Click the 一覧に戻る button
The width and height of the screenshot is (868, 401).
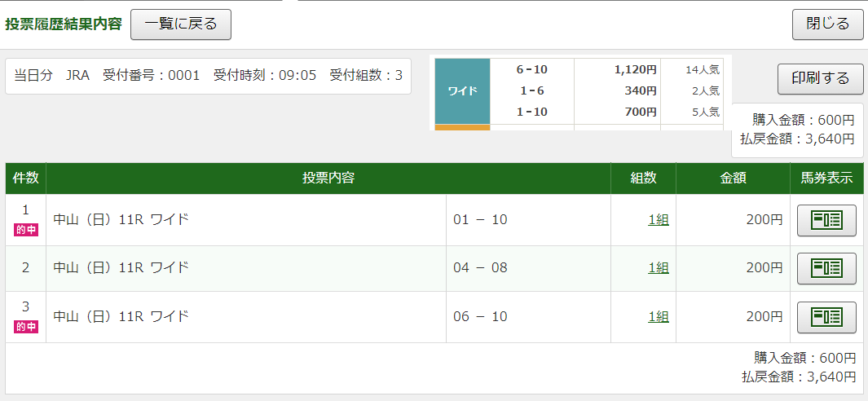tap(180, 24)
